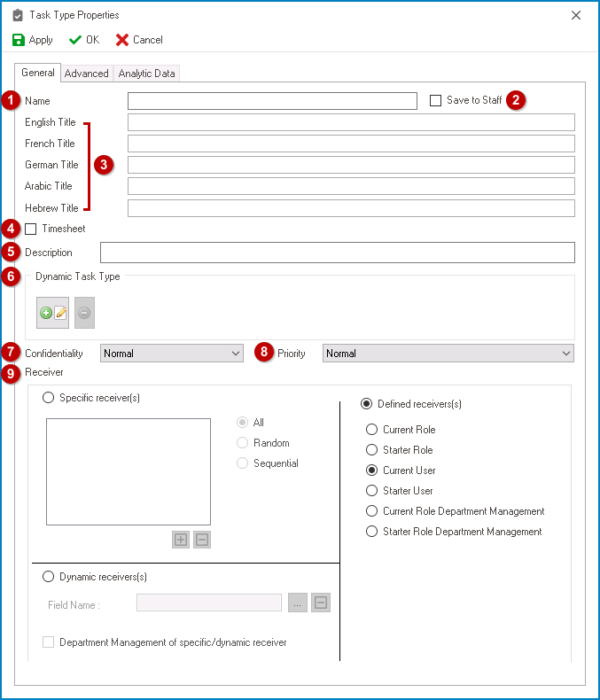Click the Apply save icon
The image size is (600, 700).
click(19, 40)
